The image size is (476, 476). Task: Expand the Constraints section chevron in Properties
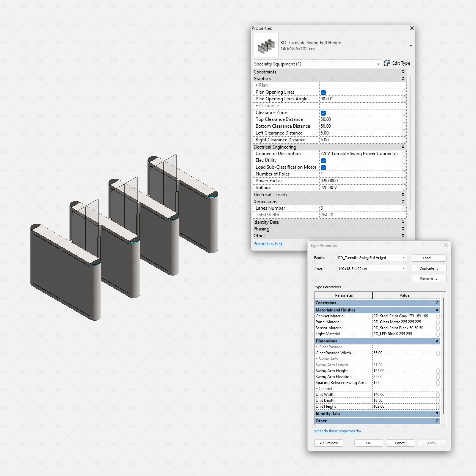[403, 71]
